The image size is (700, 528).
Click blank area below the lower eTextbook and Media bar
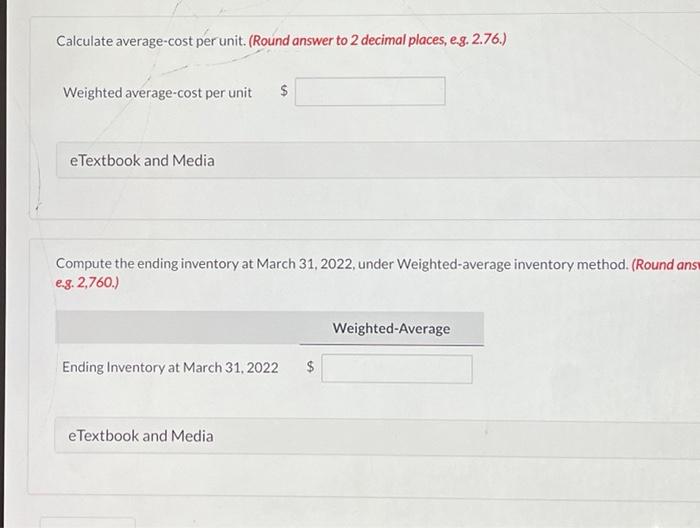tap(357, 474)
